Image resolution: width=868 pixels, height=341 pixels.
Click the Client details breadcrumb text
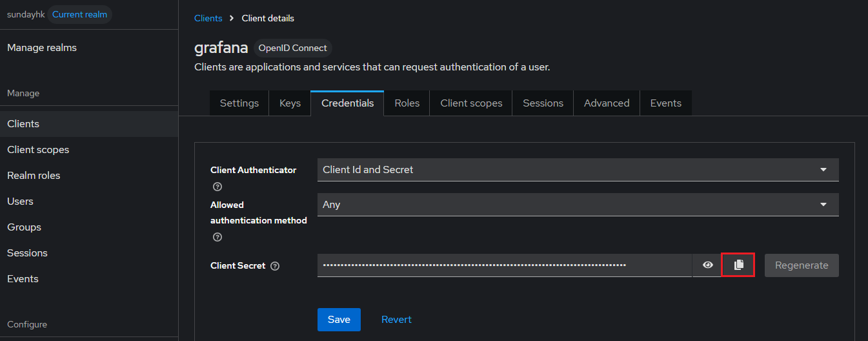[x=268, y=18]
